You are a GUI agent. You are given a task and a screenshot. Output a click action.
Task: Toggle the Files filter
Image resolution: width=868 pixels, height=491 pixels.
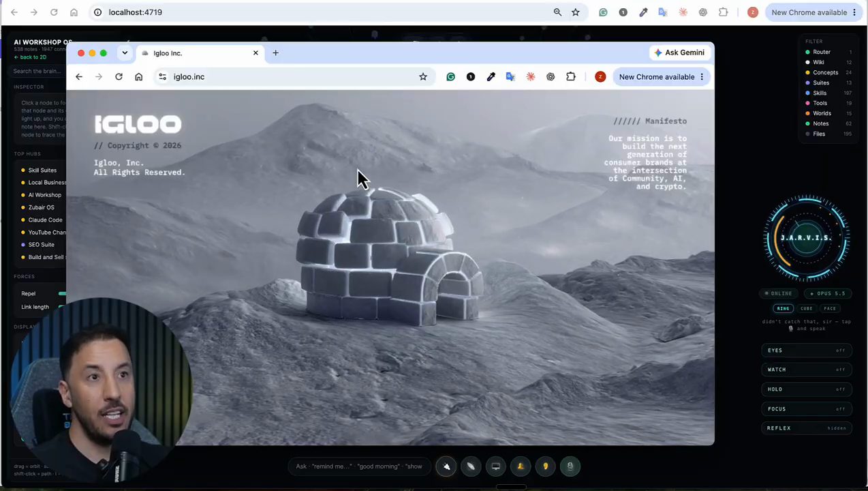[828, 134]
